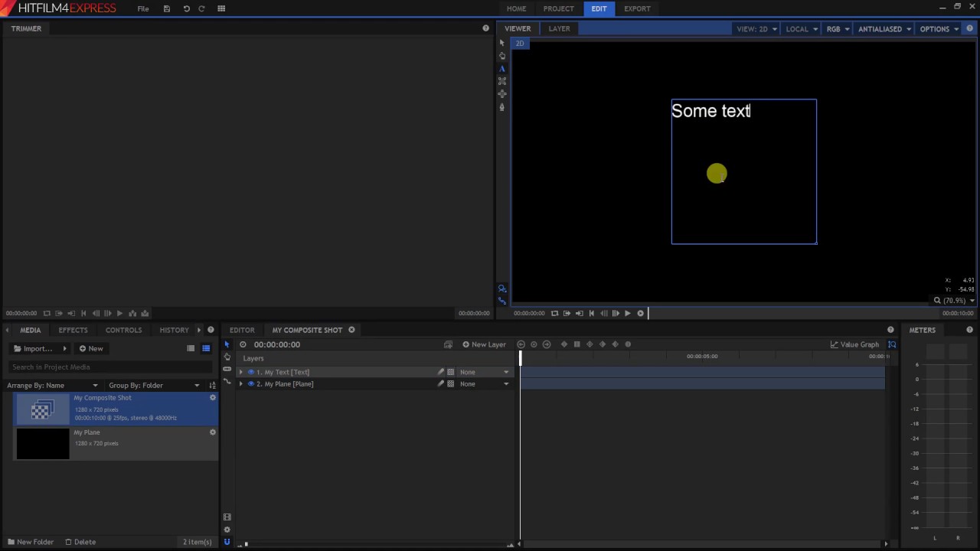The height and width of the screenshot is (551, 980).
Task: Click the New Layer button
Action: (484, 344)
